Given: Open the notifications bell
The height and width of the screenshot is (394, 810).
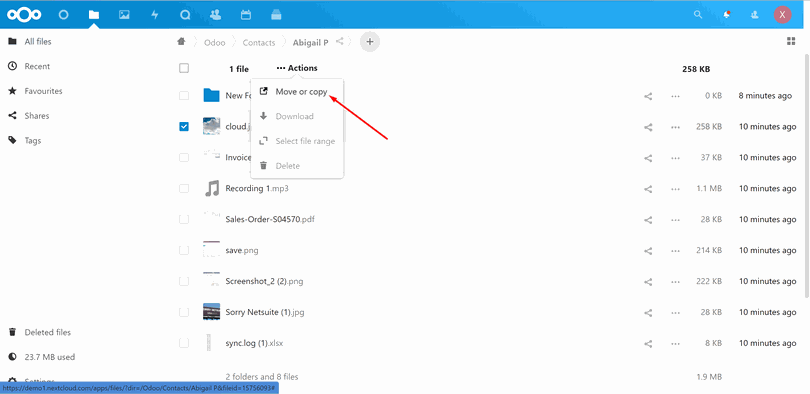Looking at the screenshot, I should [727, 14].
